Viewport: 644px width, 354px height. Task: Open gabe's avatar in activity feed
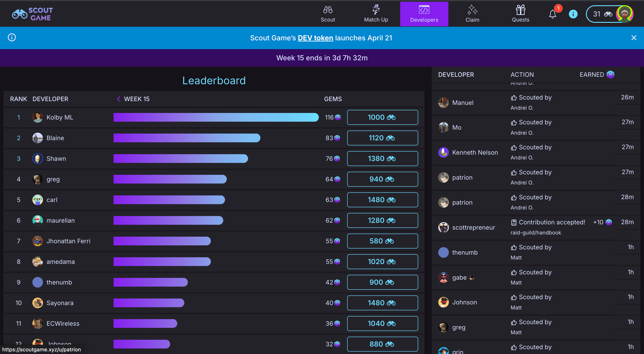443,277
